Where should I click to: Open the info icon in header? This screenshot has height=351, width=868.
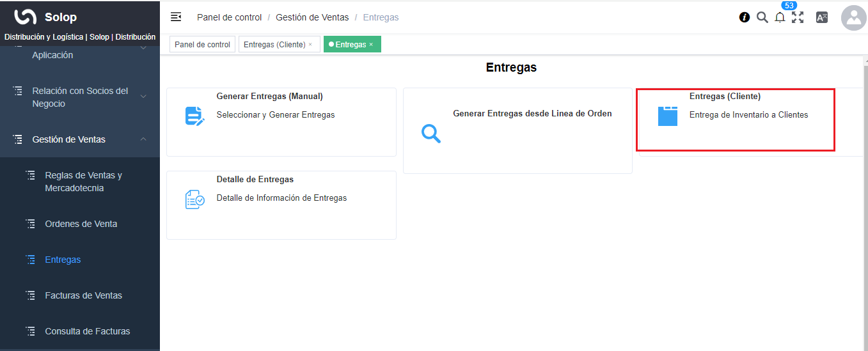point(745,17)
